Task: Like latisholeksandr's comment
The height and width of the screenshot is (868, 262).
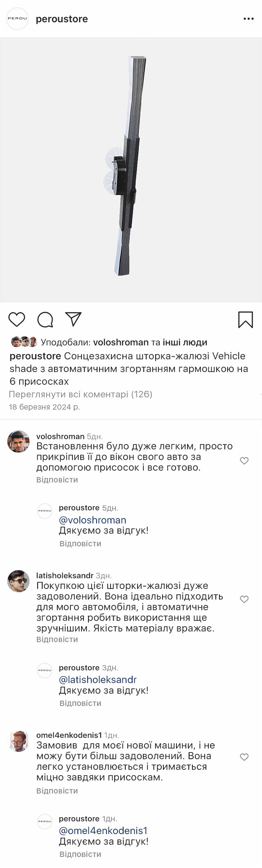Action: coord(244,599)
